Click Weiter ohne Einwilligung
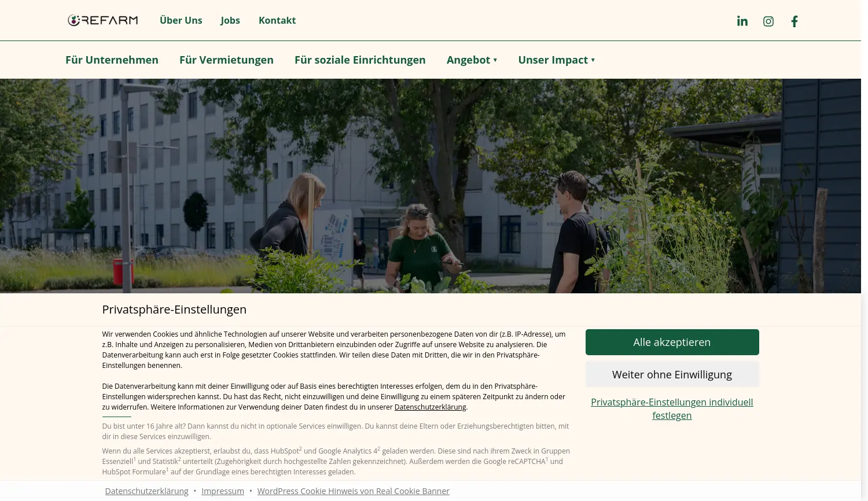This screenshot has height=501, width=868. [672, 374]
